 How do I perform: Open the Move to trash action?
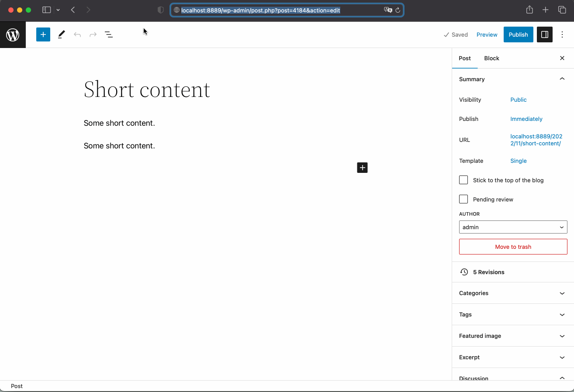coord(513,247)
